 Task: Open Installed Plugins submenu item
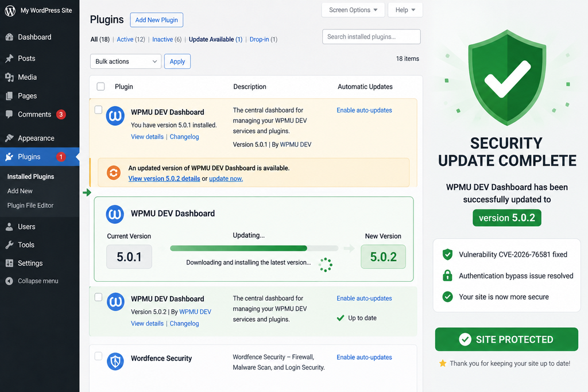point(31,177)
